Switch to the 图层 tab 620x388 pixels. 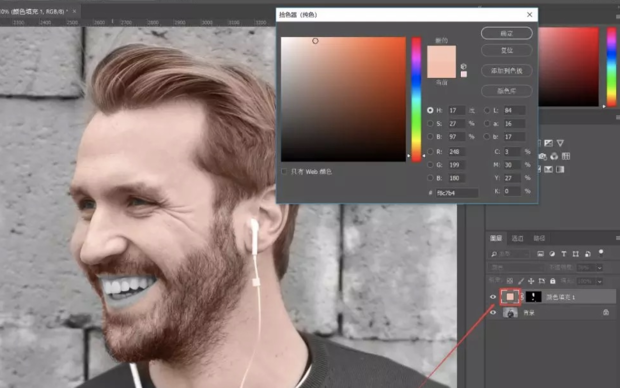click(496, 238)
